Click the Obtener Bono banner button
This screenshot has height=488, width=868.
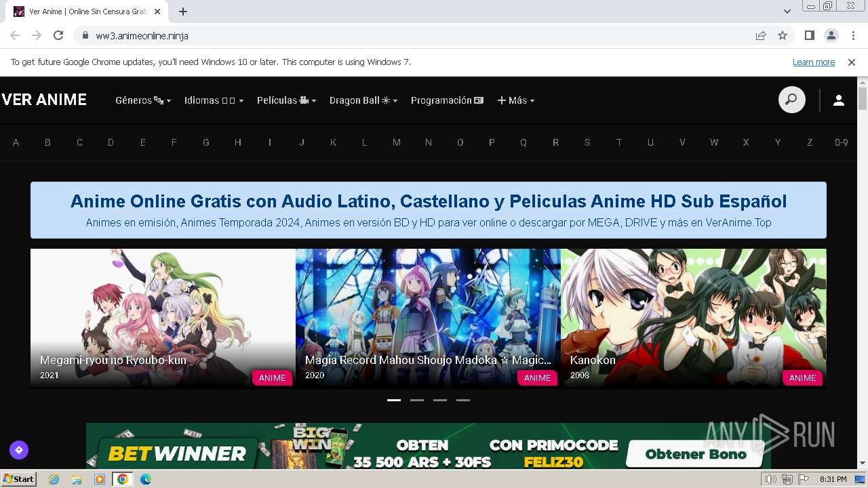[695, 454]
